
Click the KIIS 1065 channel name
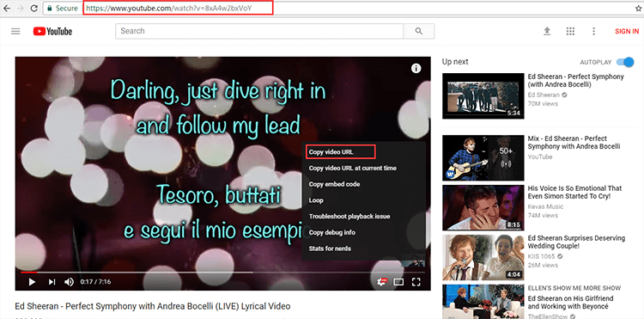(541, 256)
